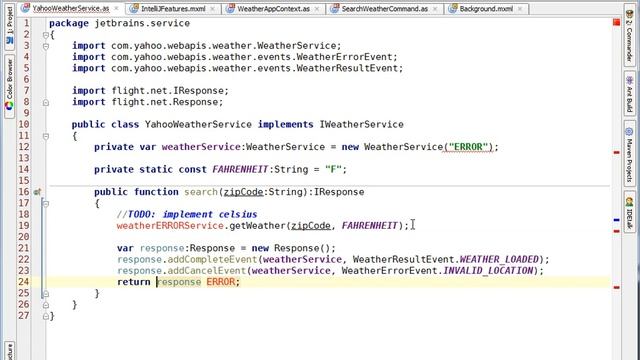The width and height of the screenshot is (640, 360).
Task: Click INVALID_LOCATION on line 23
Action: click(488, 271)
